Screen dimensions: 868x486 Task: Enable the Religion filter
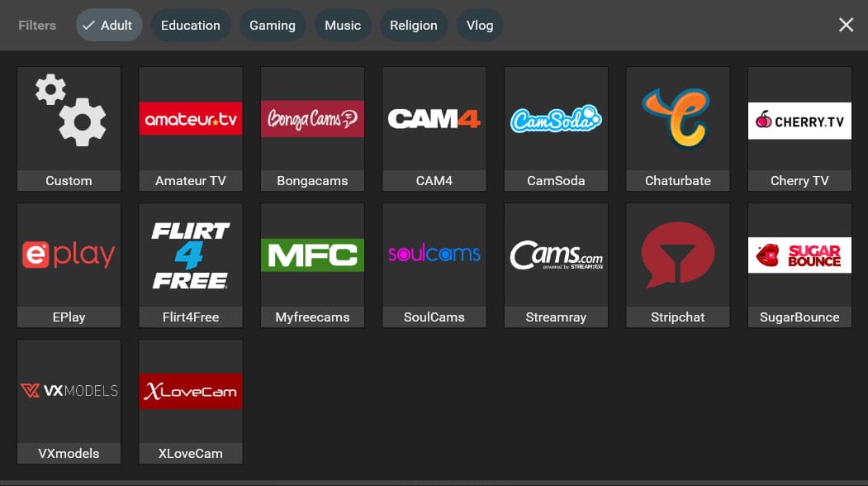(x=414, y=26)
